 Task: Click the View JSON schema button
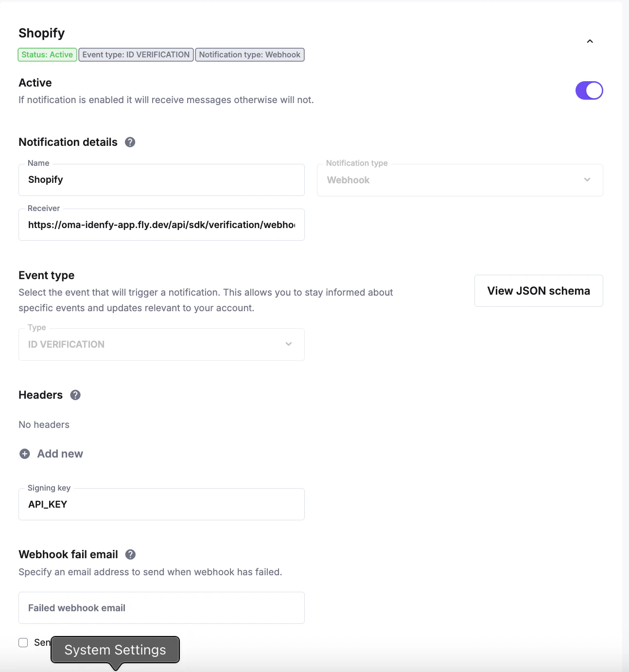(x=538, y=290)
